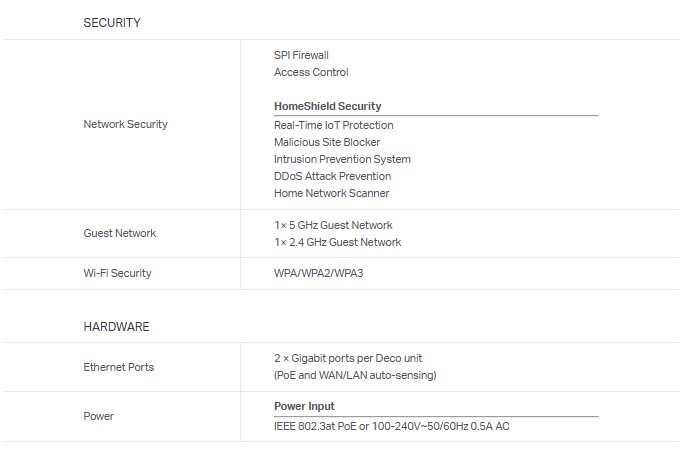Select the Network Security row label
Screen dimensions: 681x459
pos(125,124)
